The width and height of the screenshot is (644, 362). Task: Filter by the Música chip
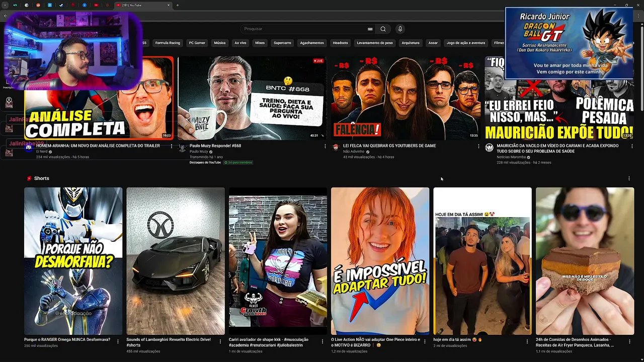point(220,43)
